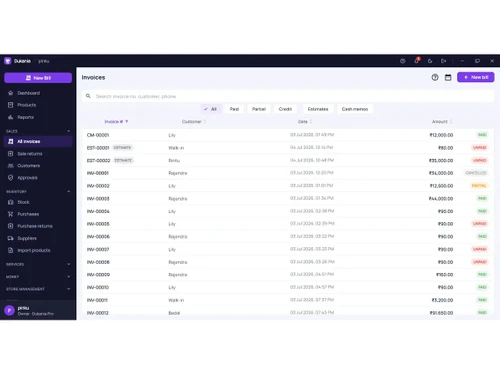This screenshot has width=500, height=375.
Task: Click the search invoices input field
Action: tap(288, 96)
